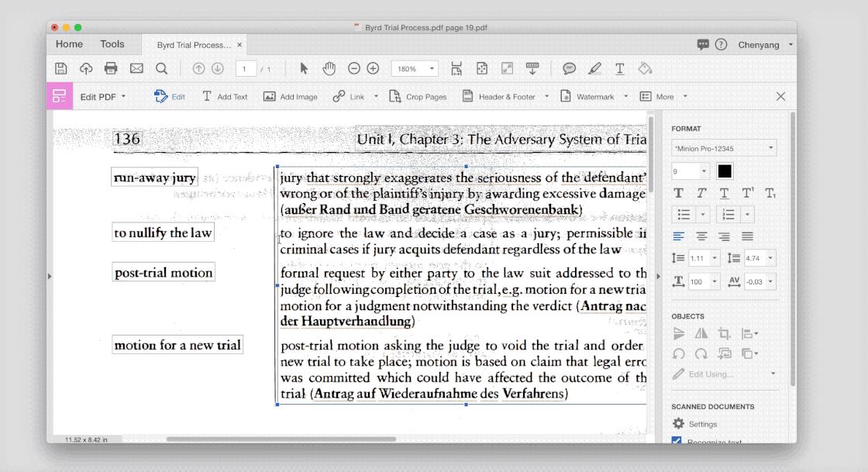Viewport: 868px width, 472px height.
Task: Toggle italic text formatting
Action: tap(701, 193)
